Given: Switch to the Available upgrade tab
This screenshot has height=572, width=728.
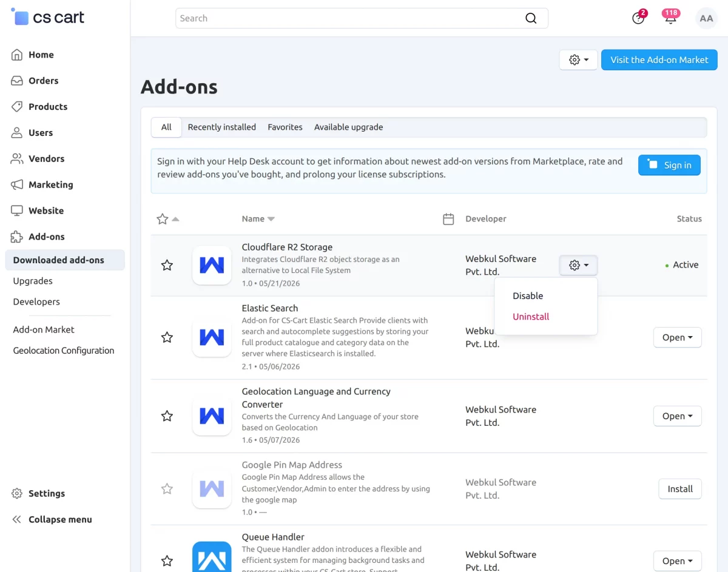Looking at the screenshot, I should coord(348,127).
